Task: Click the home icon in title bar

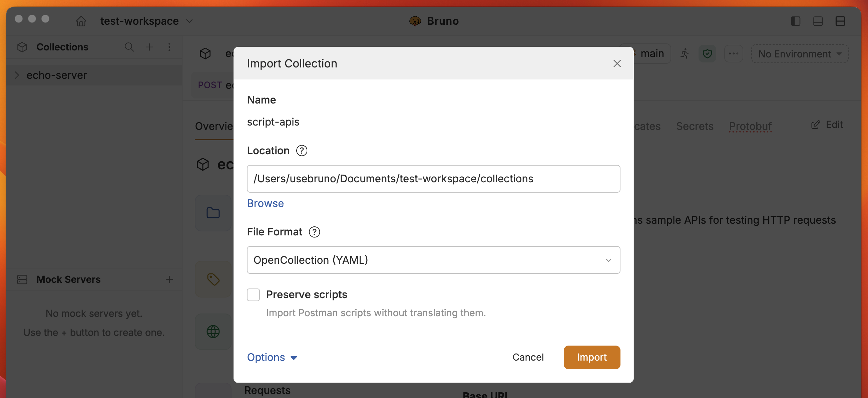Action: 81,21
